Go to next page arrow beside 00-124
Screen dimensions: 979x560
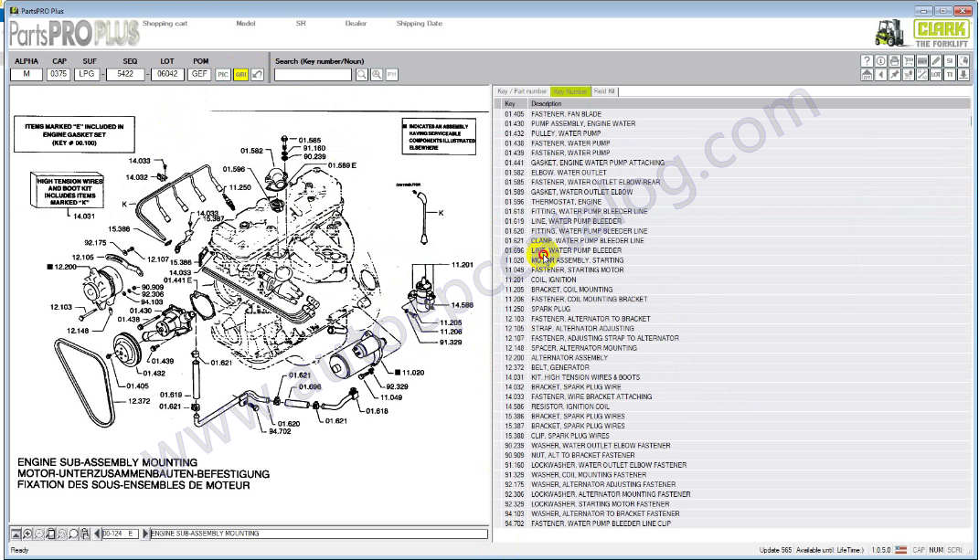pos(144,534)
